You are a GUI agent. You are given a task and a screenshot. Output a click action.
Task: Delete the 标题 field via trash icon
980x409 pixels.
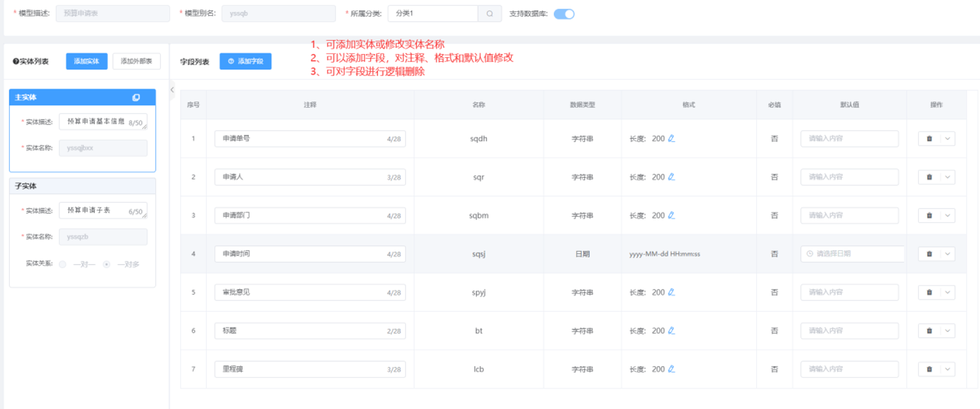[x=929, y=331]
